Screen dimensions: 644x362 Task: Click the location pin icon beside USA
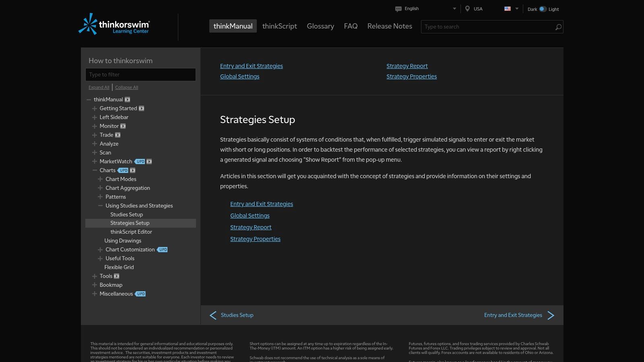pyautogui.click(x=467, y=8)
